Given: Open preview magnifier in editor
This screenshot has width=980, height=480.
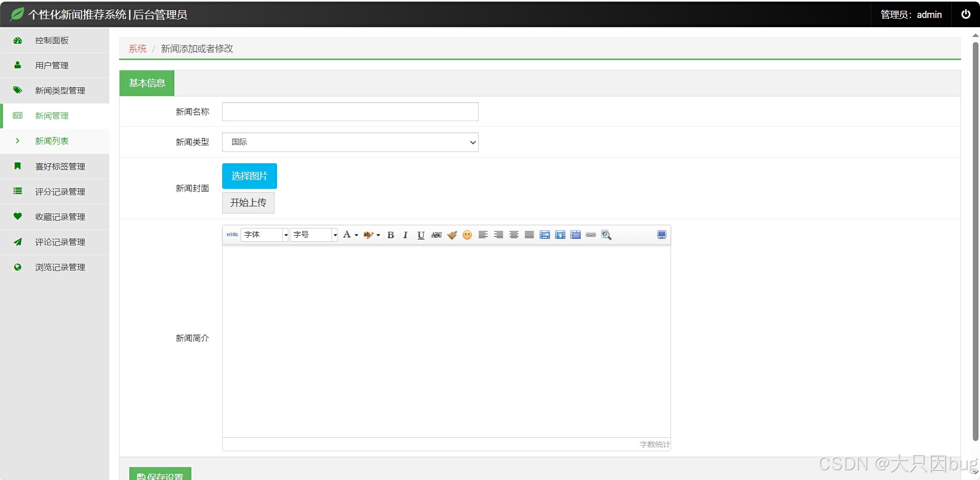Looking at the screenshot, I should tap(606, 235).
